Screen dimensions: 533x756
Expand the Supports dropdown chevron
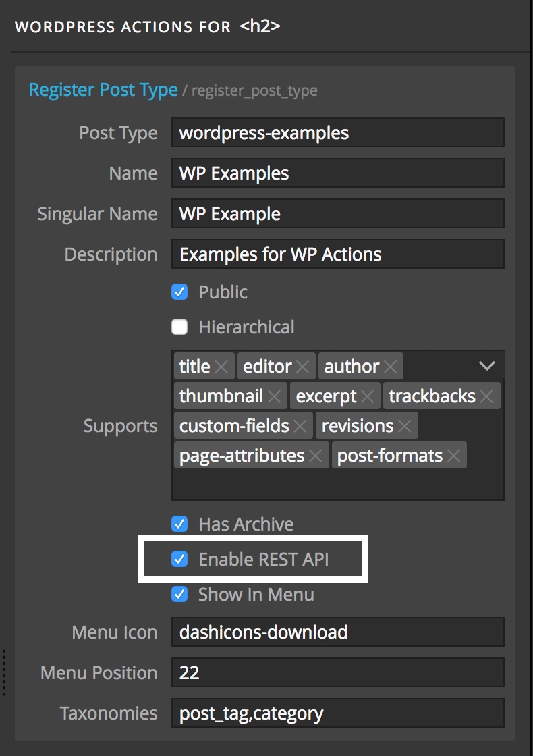tap(487, 366)
